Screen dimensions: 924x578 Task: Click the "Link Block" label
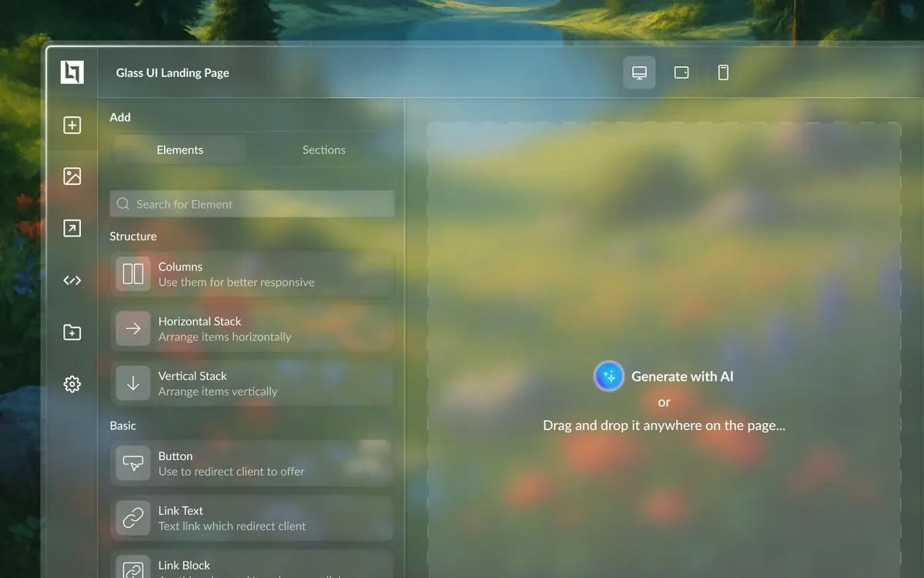pos(184,566)
